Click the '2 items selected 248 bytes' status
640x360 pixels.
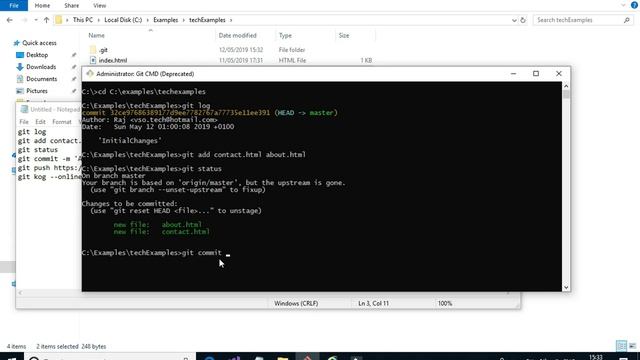click(x=71, y=346)
